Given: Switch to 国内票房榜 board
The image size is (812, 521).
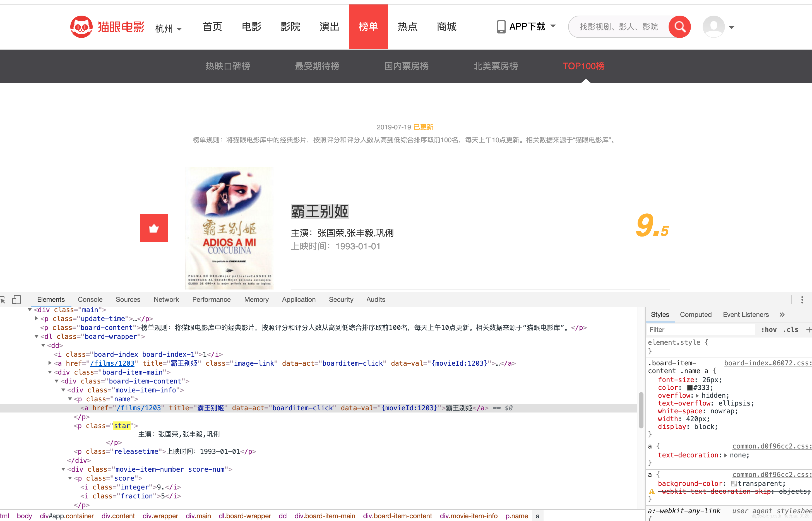Looking at the screenshot, I should (x=407, y=66).
